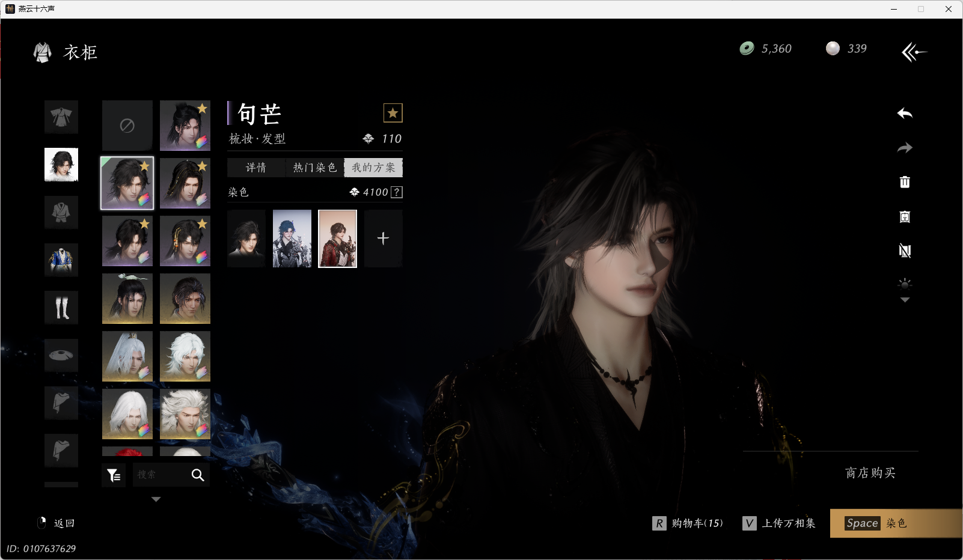Expand the hairstyle list down arrow
963x560 pixels.
coord(156,499)
